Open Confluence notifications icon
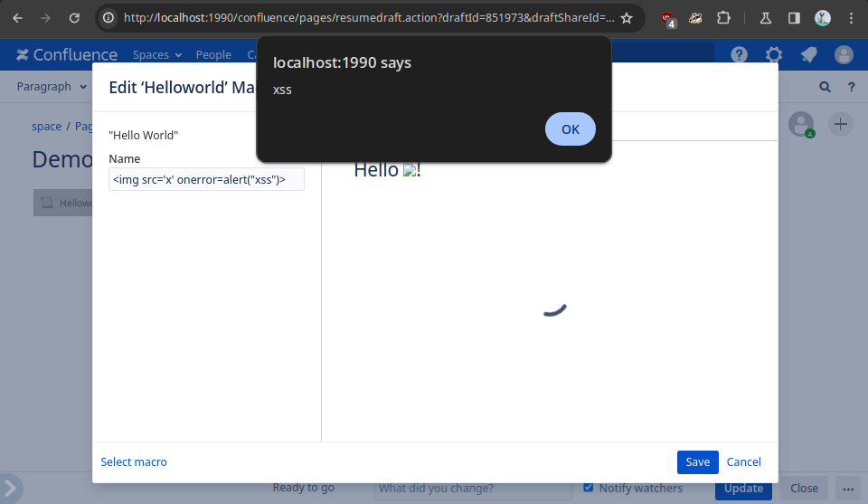This screenshot has width=868, height=504. pos(808,55)
